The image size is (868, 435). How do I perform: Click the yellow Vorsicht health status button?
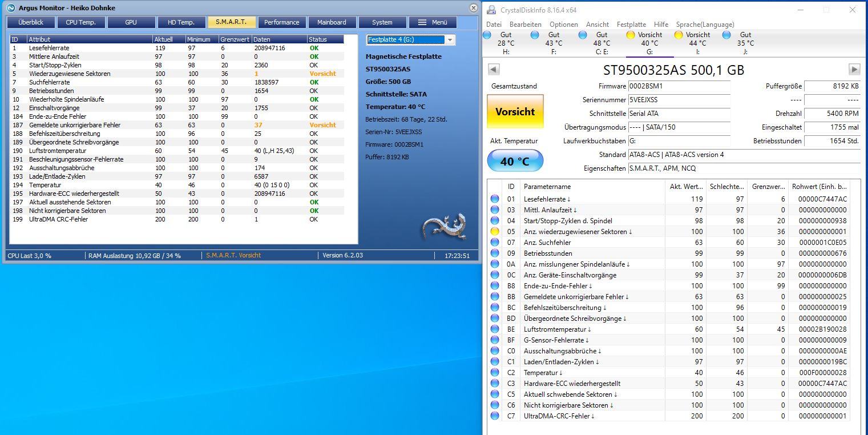(x=515, y=112)
